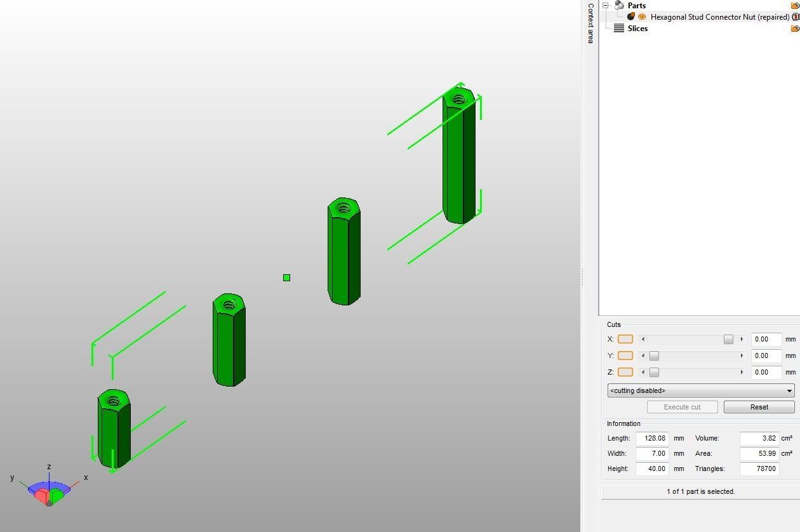800x532 pixels.
Task: Click the Slices stacked-lines icon
Action: click(619, 28)
